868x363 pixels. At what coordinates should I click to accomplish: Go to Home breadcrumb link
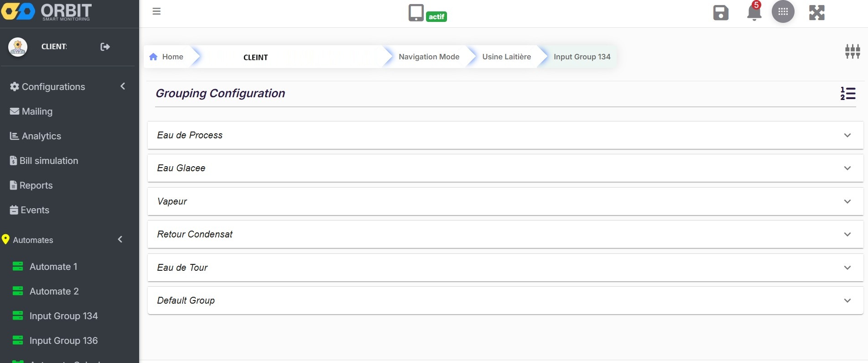[x=167, y=57]
